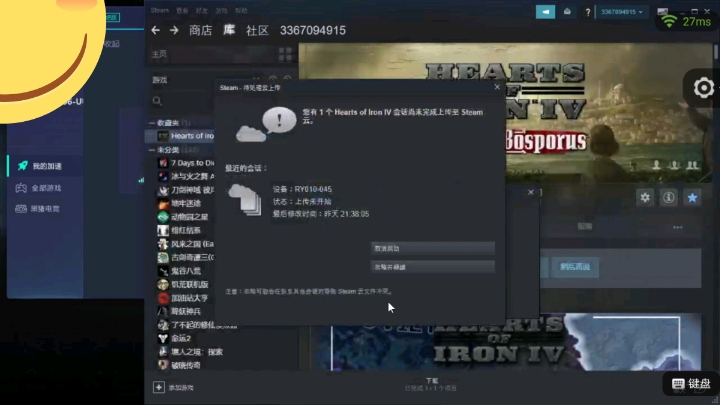The width and height of the screenshot is (720, 405).
Task: Click the second cloud dialog option button
Action: [x=433, y=267]
